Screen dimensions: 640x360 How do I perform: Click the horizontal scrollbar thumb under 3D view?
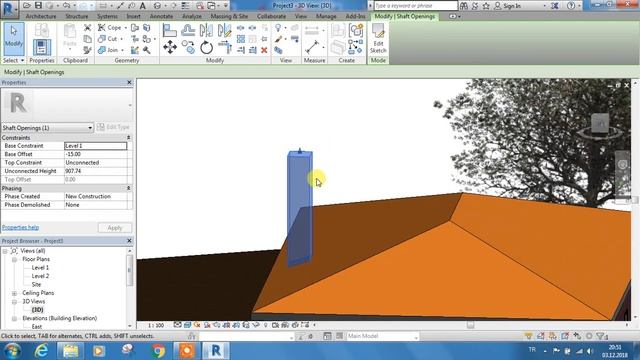(x=470, y=325)
